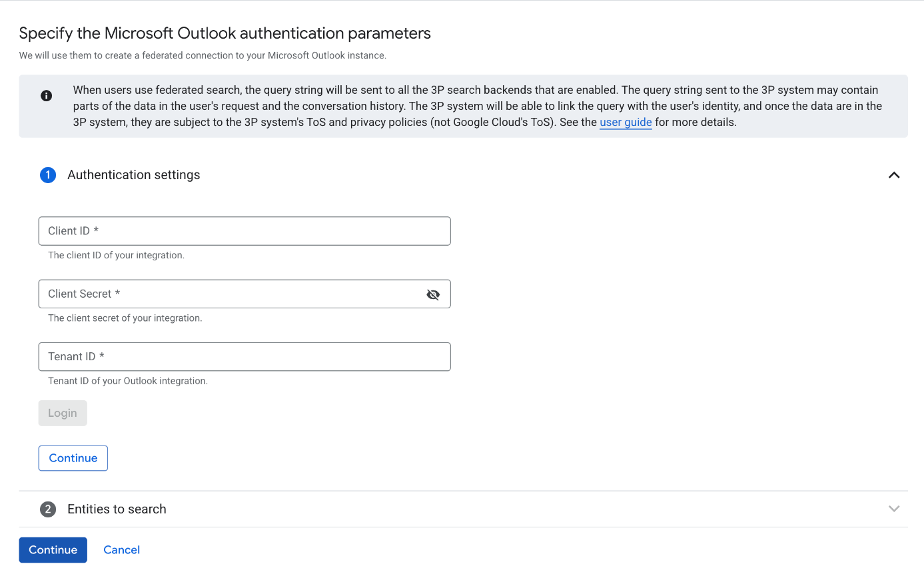Viewport: 924px width, 580px height.
Task: Click Continue under Authentication settings
Action: click(x=73, y=457)
